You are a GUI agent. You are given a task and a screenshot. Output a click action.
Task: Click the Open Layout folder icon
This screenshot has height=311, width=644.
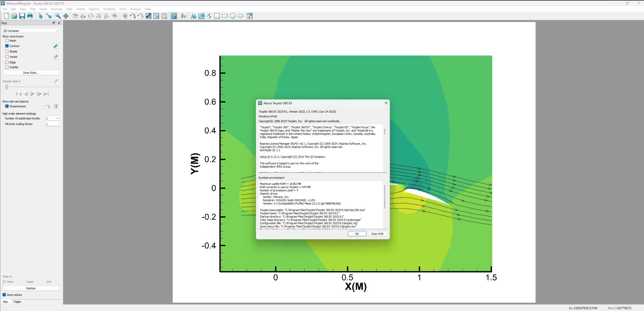click(x=14, y=16)
